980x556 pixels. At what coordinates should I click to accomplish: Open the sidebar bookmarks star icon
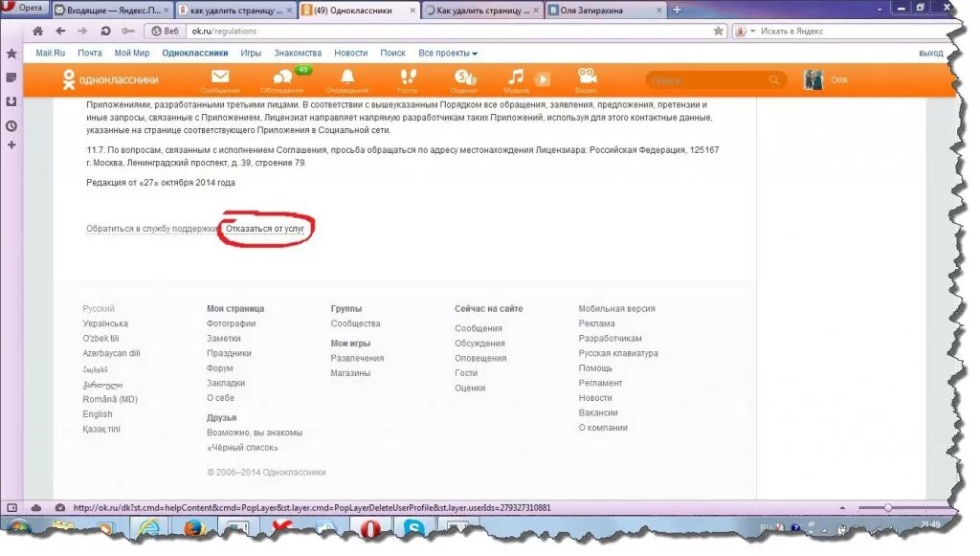[x=11, y=54]
